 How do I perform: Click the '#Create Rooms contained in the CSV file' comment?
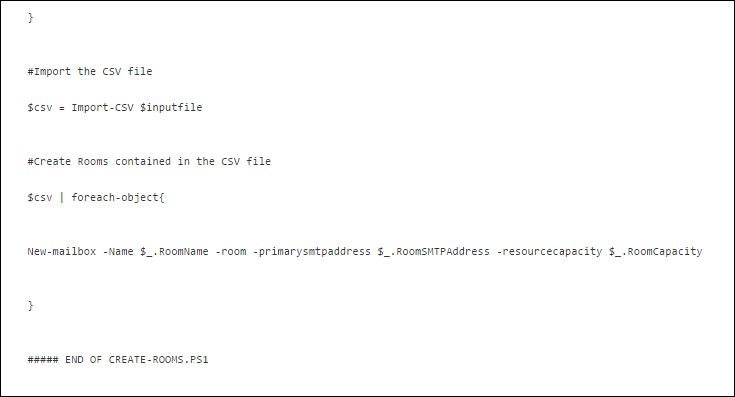point(149,161)
